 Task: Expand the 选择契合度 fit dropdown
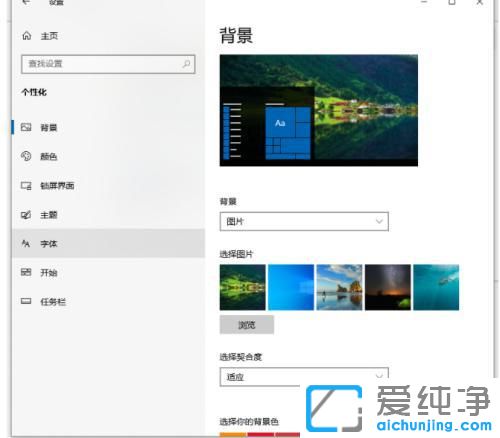[304, 377]
